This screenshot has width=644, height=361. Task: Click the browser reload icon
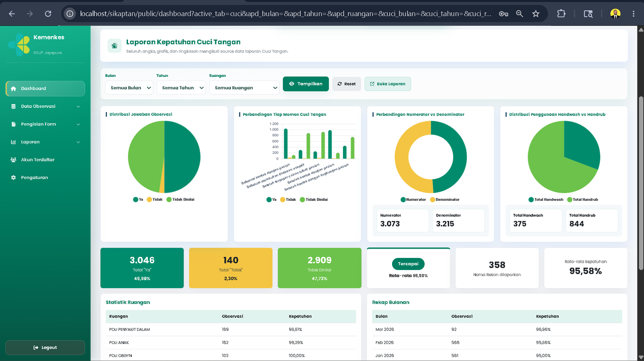48,14
